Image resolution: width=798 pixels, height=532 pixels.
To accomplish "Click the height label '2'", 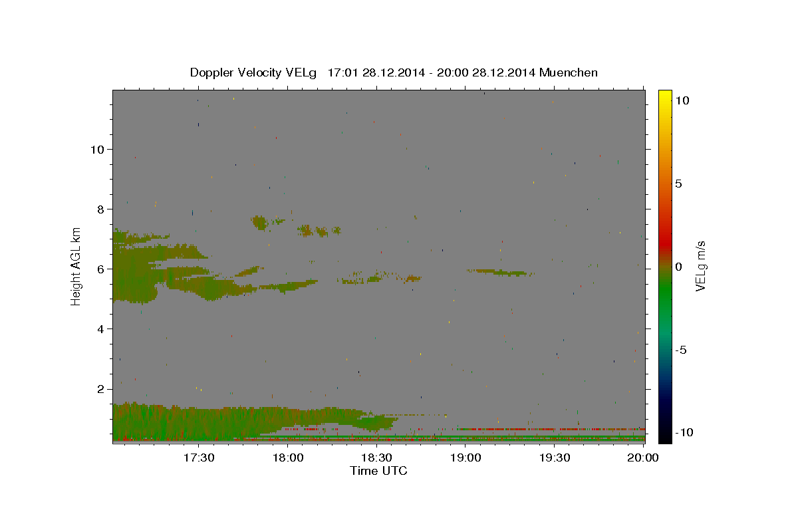I will pos(102,389).
